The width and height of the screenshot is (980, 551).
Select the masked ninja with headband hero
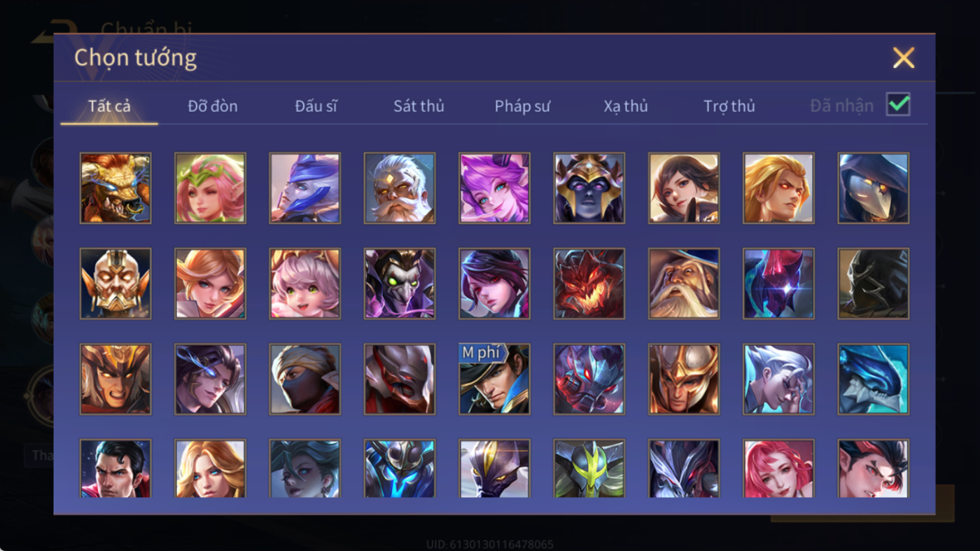305,379
